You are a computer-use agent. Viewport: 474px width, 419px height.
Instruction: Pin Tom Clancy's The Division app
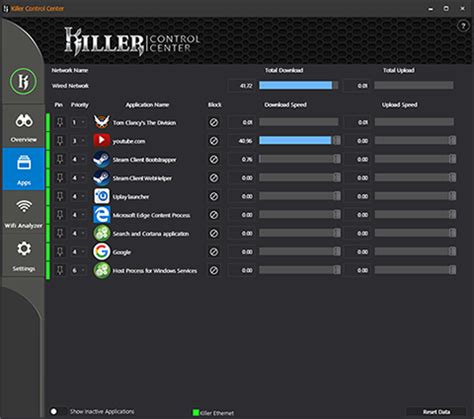60,122
